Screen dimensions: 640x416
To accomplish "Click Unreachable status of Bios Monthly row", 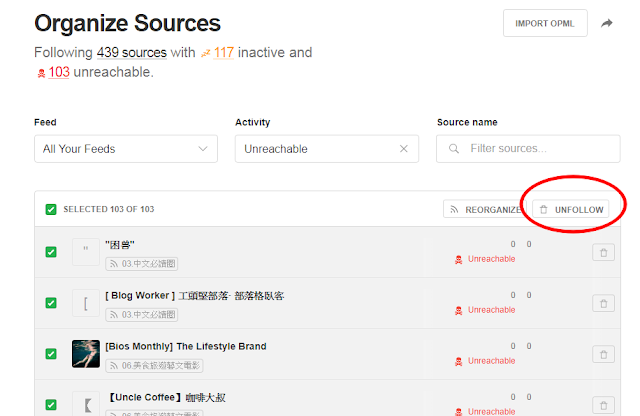I will click(x=485, y=361).
